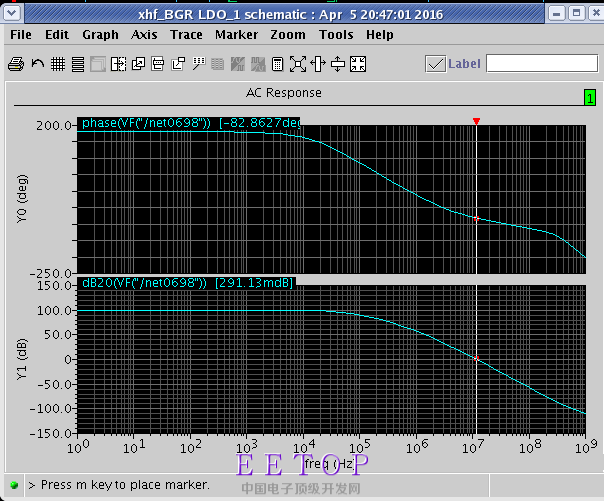Click the marker/label pointer icon
604x501 pixels.
pyautogui.click(x=199, y=64)
